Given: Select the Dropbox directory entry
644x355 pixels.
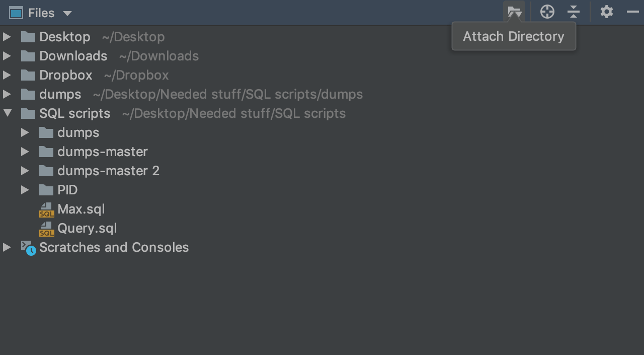Looking at the screenshot, I should point(65,75).
